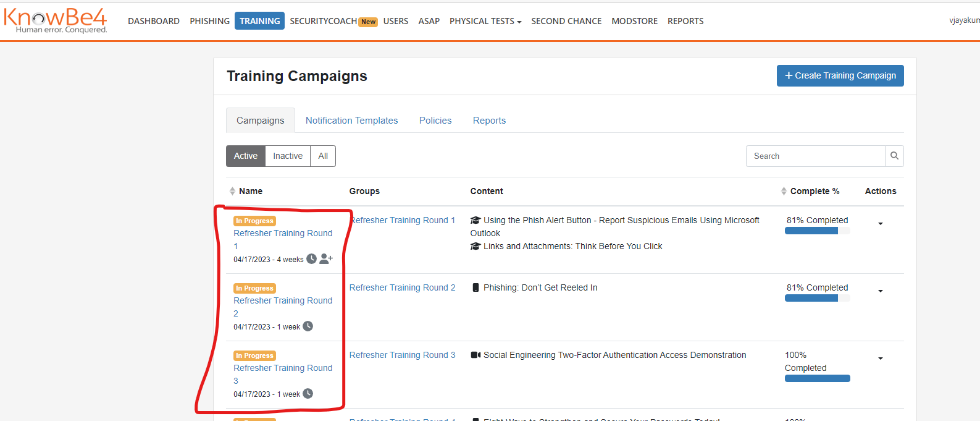Click add-user icon for Refresher Training Round 1
980x421 pixels.
click(x=326, y=258)
